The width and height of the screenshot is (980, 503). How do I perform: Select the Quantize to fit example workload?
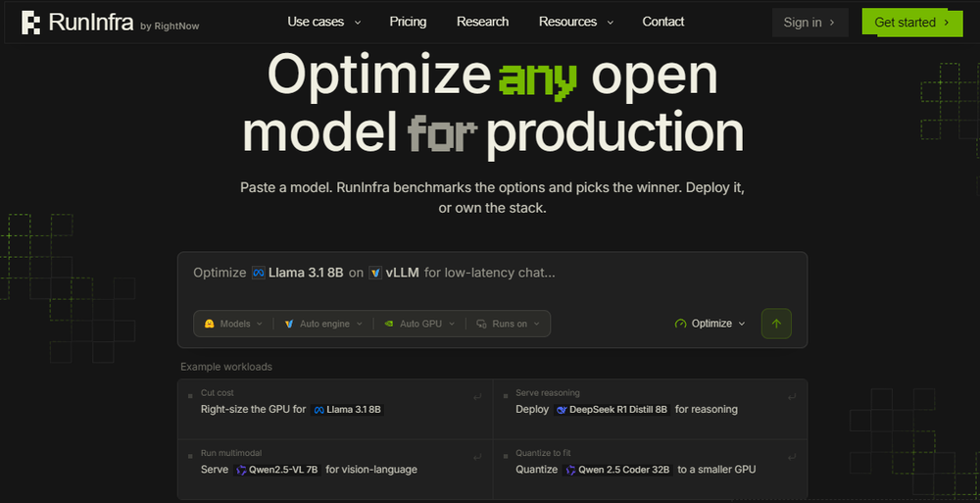pos(650,470)
